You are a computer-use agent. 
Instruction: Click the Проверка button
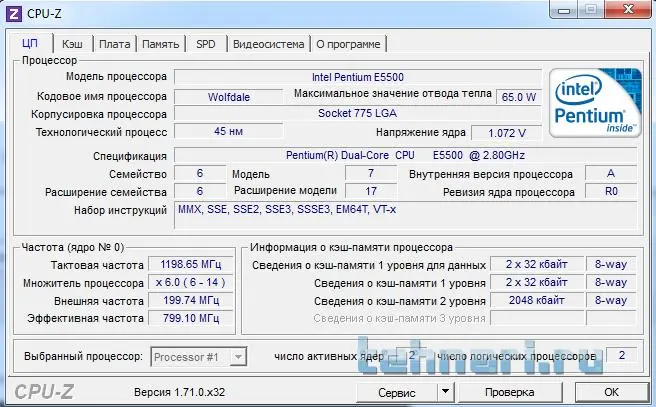510,392
